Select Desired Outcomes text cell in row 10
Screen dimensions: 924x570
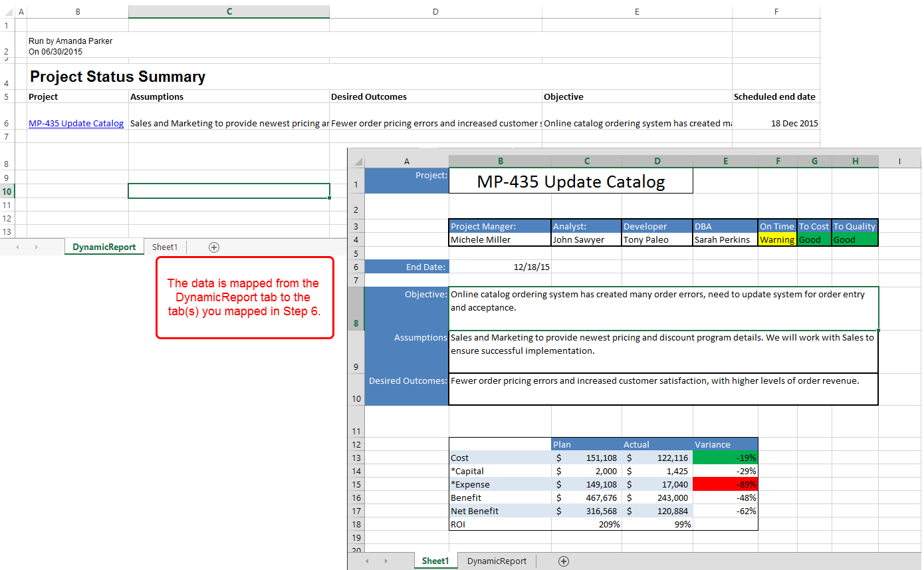(663, 389)
